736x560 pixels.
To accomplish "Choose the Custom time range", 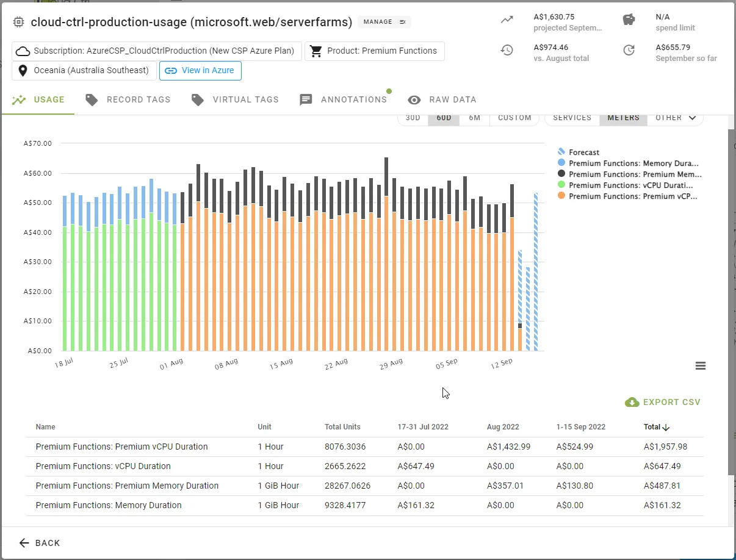I will [514, 118].
